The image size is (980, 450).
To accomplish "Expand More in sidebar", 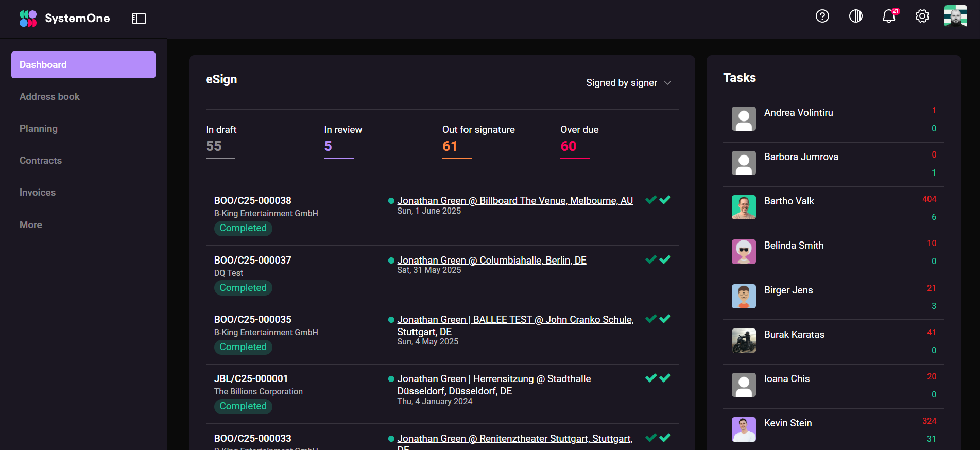I will pyautogui.click(x=31, y=225).
